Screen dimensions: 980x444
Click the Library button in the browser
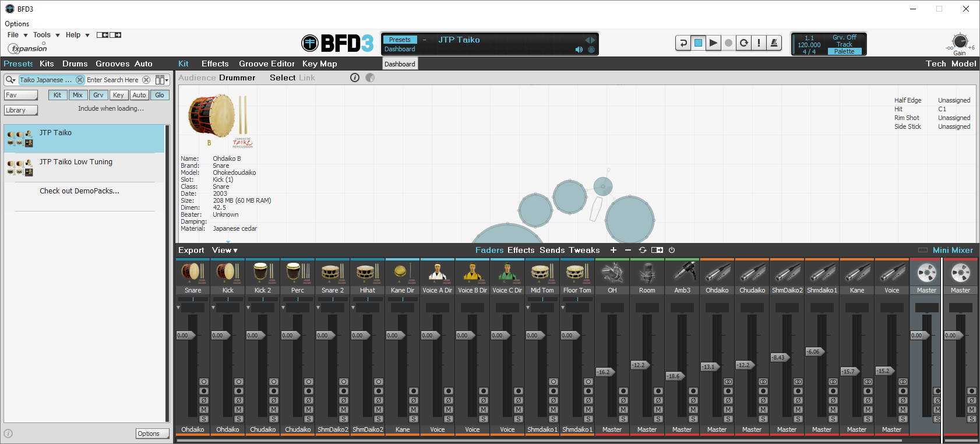(x=21, y=110)
